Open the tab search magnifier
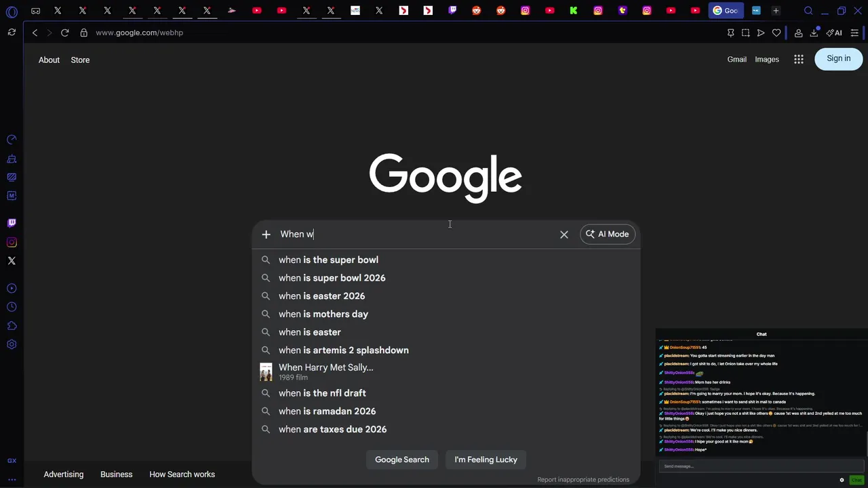The width and height of the screenshot is (868, 488). 808,11
